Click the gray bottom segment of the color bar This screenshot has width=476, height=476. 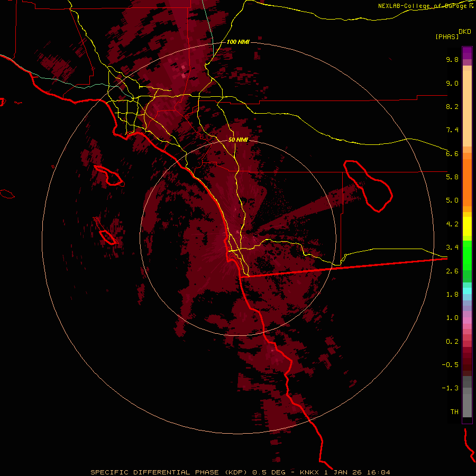pos(467,407)
